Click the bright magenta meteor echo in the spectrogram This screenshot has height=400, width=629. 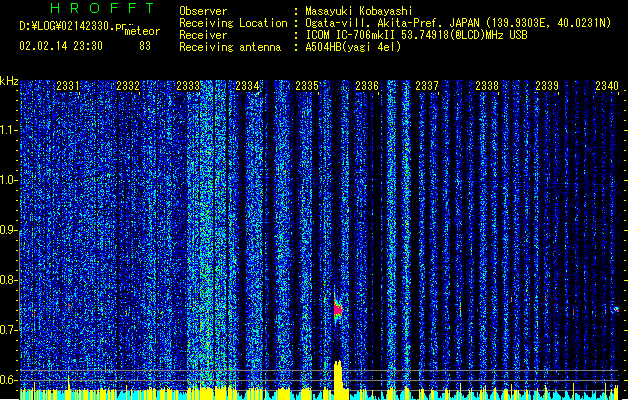point(338,310)
